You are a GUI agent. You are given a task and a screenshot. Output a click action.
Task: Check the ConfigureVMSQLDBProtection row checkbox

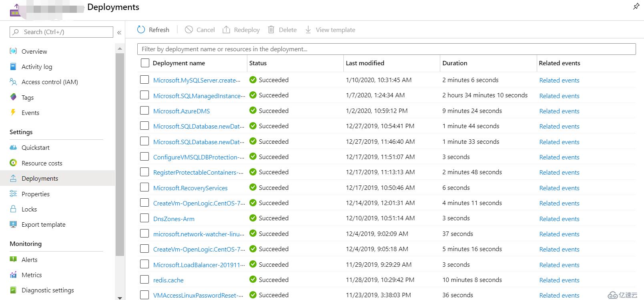[144, 157]
